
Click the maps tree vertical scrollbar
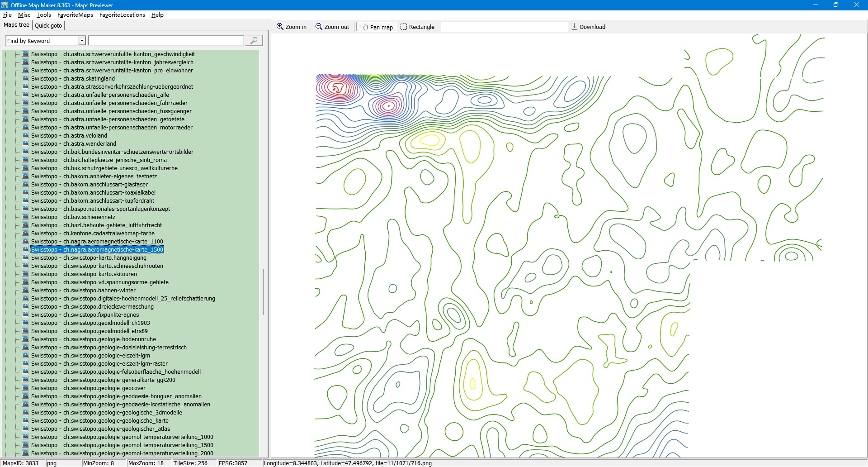[263, 292]
